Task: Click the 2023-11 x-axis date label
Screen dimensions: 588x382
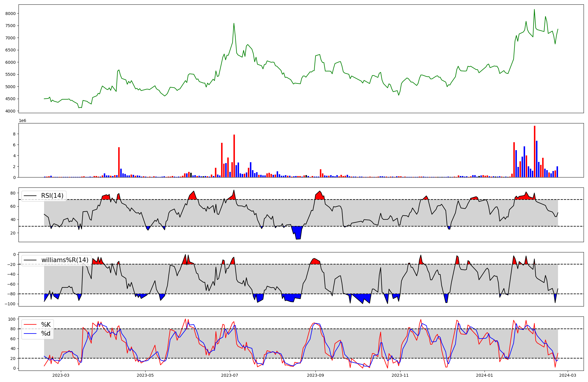Action: point(400,375)
